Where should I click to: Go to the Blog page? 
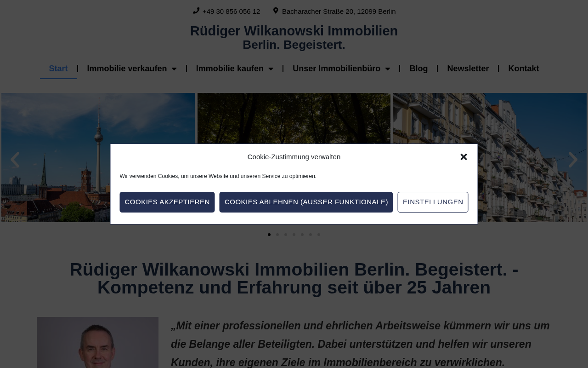(418, 69)
